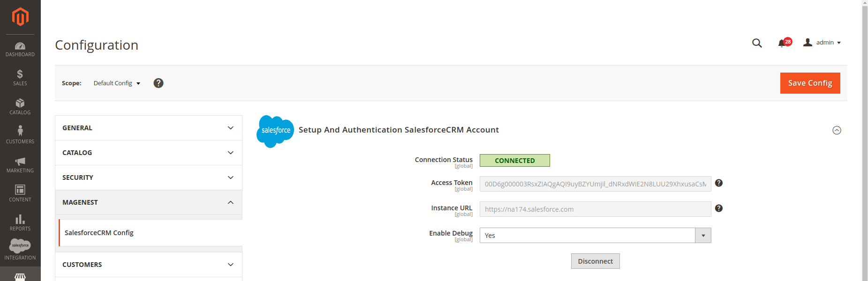Click the Access Token input field

click(x=595, y=184)
